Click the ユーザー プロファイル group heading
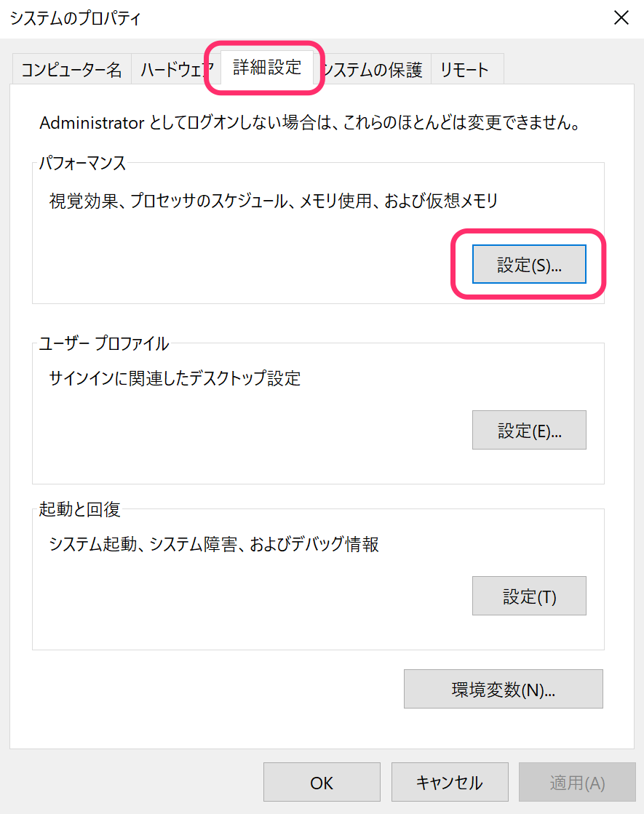Image resolution: width=644 pixels, height=814 pixels. 104,343
